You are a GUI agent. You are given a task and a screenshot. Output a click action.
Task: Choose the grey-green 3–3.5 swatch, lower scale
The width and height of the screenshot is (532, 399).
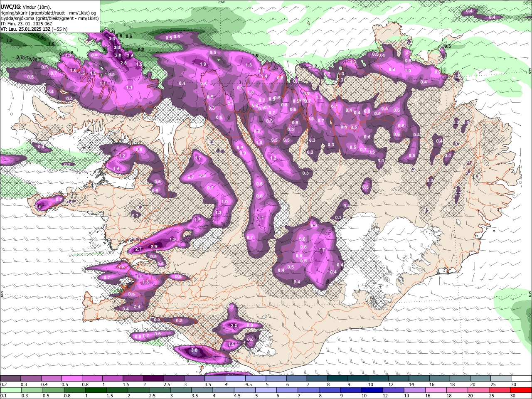(181, 390)
